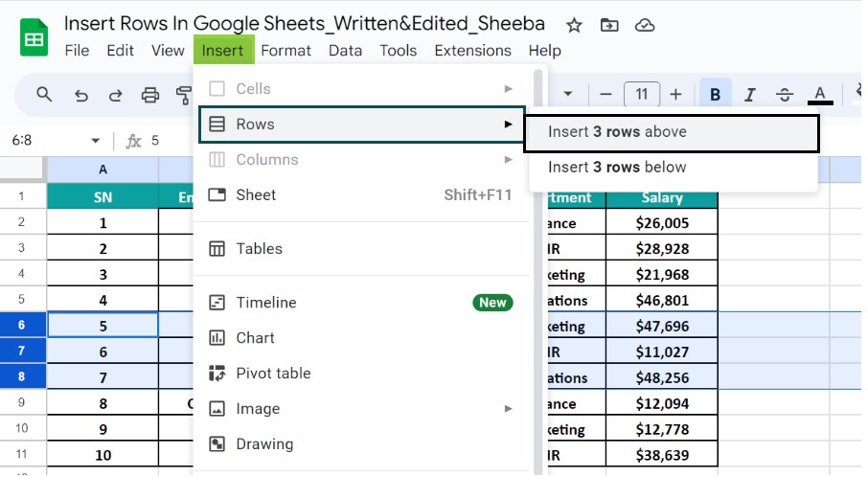Screen dimensions: 868x477
Task: Open the Image submenu entry
Action: 361,408
